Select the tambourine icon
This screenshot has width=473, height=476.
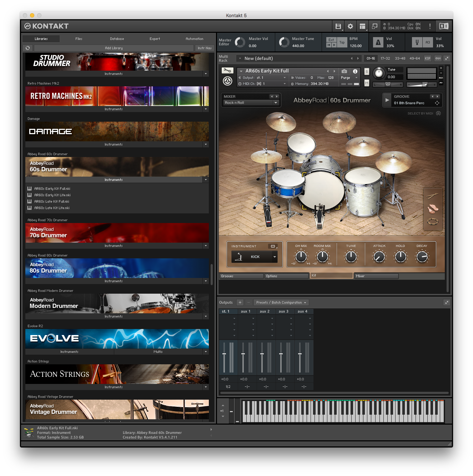pos(433,222)
